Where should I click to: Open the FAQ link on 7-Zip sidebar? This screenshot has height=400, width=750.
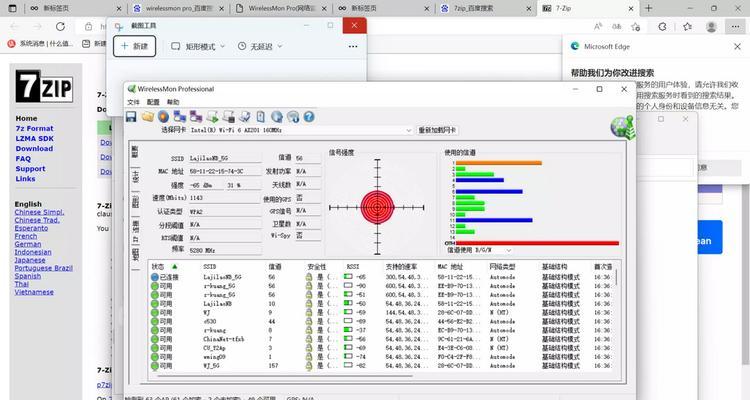click(23, 158)
